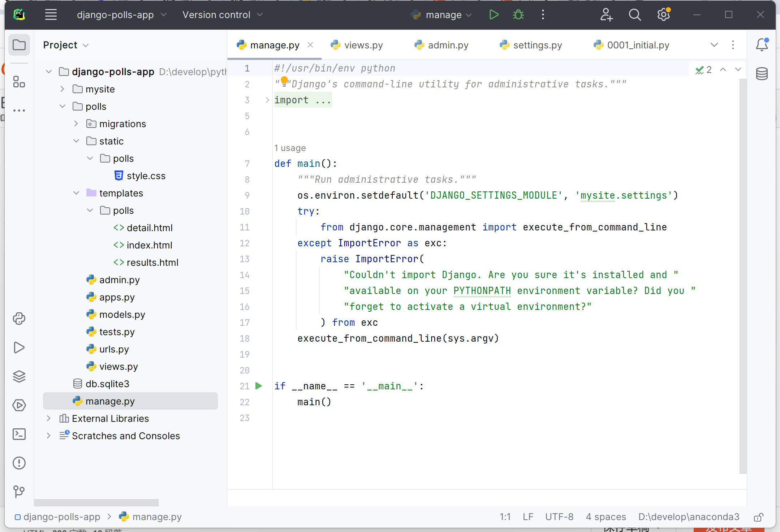Expand the folded import block

tap(267, 100)
